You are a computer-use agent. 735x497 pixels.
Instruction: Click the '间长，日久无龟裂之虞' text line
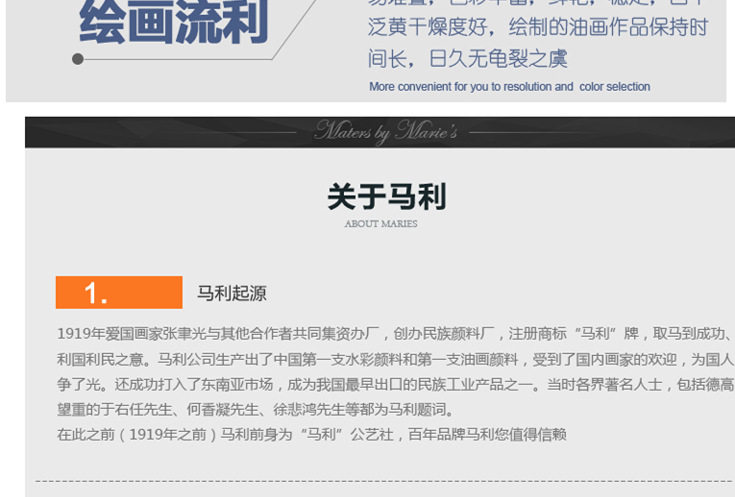[467, 59]
